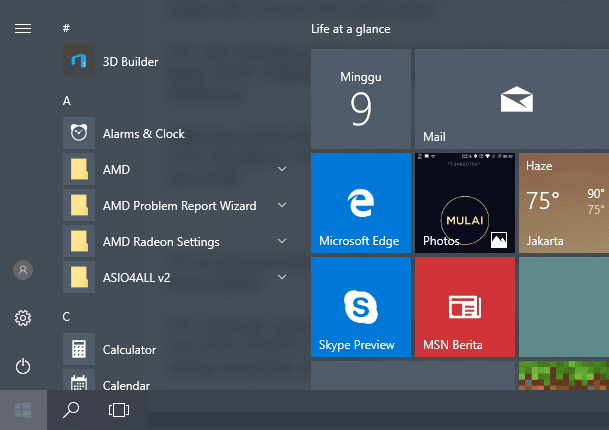Click AMD Radeon Settings folder icon
Screen dimensions: 609x430
click(x=79, y=241)
